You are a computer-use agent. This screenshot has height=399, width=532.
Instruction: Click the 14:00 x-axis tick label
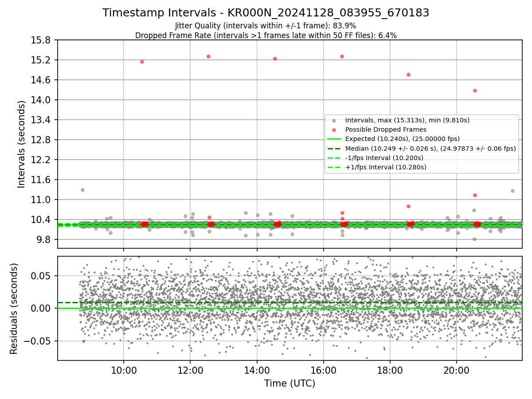pos(257,370)
